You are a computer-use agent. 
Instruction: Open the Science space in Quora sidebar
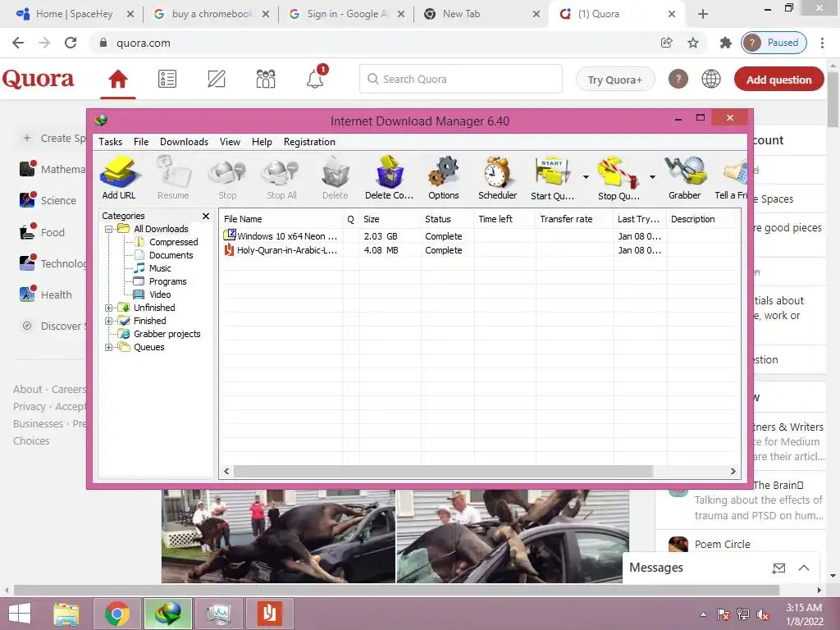click(x=48, y=200)
